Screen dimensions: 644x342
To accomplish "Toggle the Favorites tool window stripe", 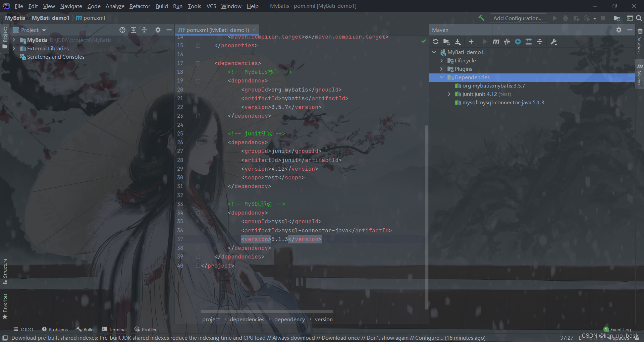I will click(x=5, y=306).
